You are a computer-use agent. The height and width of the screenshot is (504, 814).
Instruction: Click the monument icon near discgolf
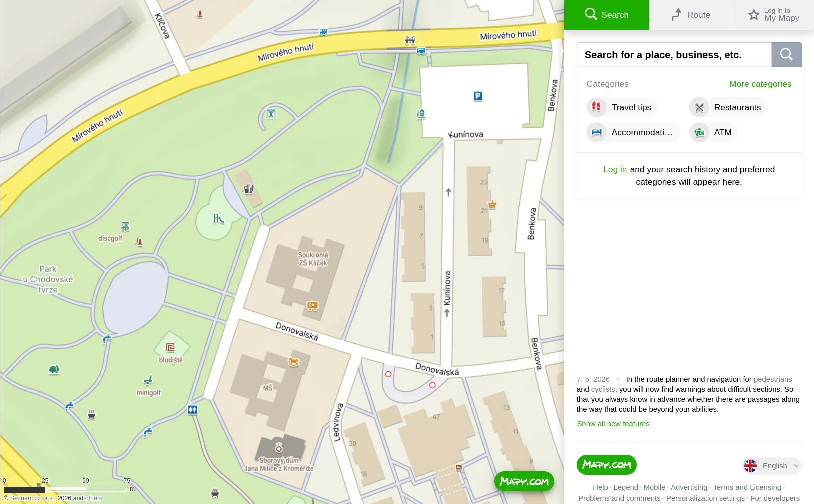click(x=139, y=242)
